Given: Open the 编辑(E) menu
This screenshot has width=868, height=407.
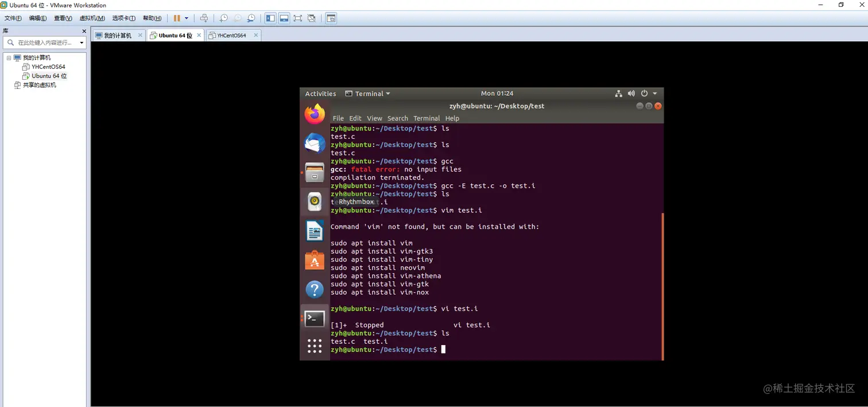Looking at the screenshot, I should coord(38,18).
